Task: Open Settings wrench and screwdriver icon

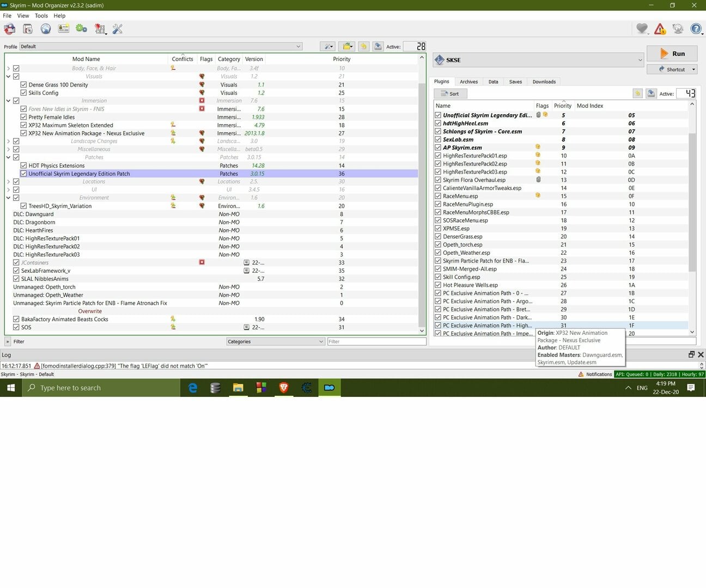Action: click(118, 29)
